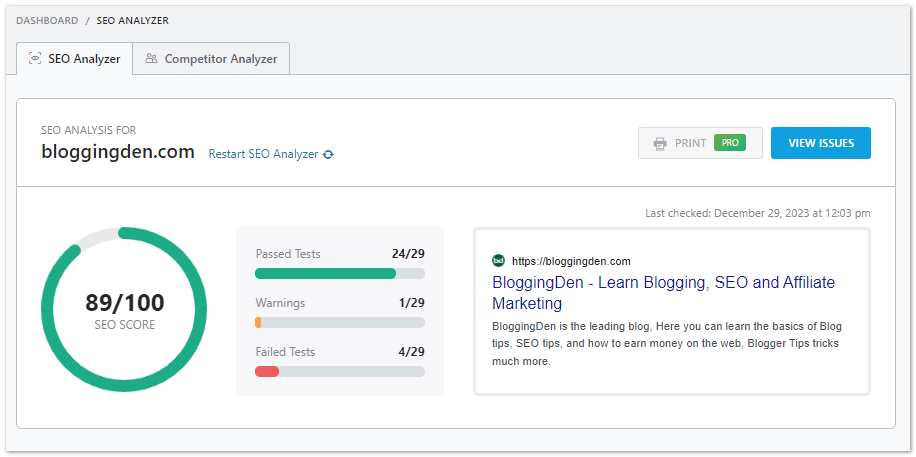Screen dimensions: 916x457
Task: Click the 1/29 warnings value
Action: pyautogui.click(x=411, y=303)
